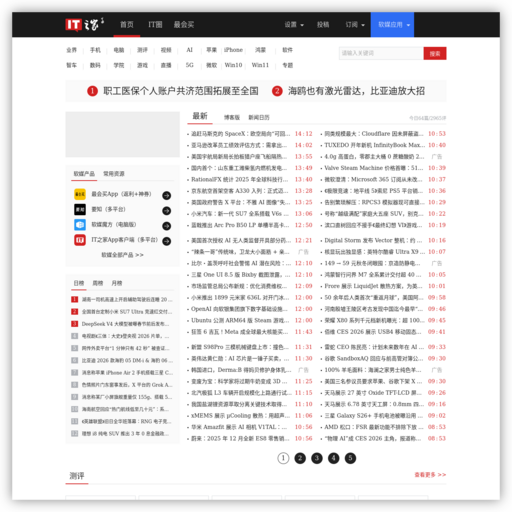
Task: Open the 首页 nav tab
Action: click(x=127, y=25)
